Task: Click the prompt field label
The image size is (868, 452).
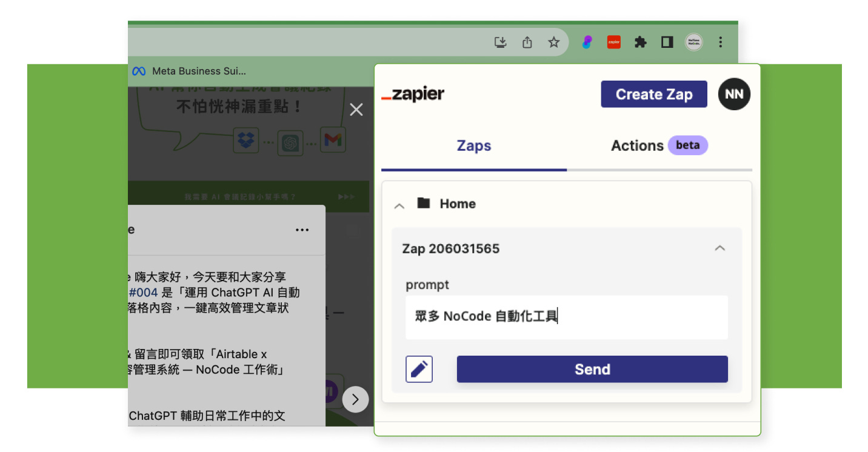Action: 427,285
